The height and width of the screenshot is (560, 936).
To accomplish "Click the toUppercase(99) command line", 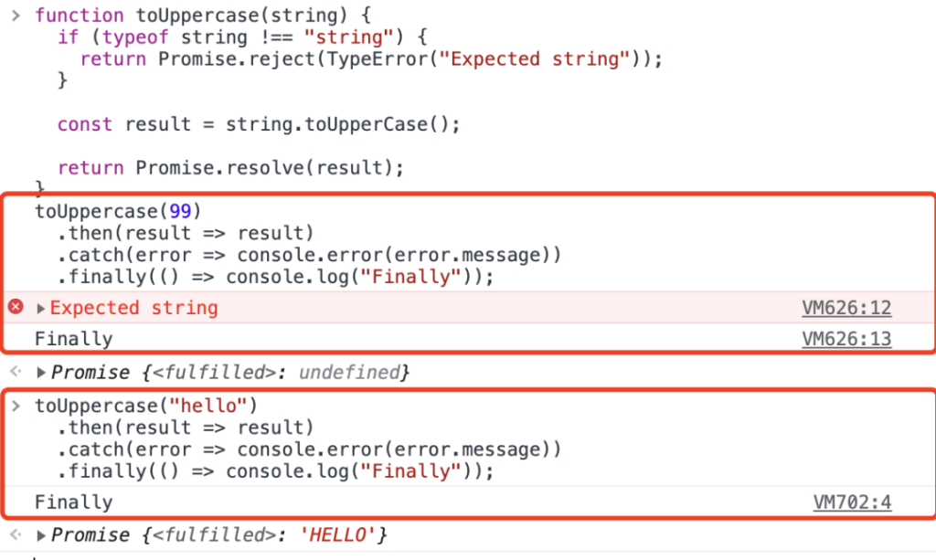I will (118, 211).
